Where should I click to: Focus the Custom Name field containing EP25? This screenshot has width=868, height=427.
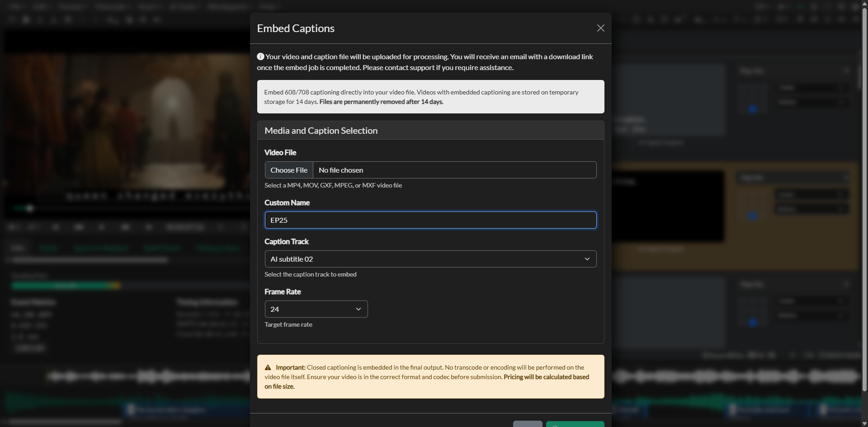click(430, 220)
